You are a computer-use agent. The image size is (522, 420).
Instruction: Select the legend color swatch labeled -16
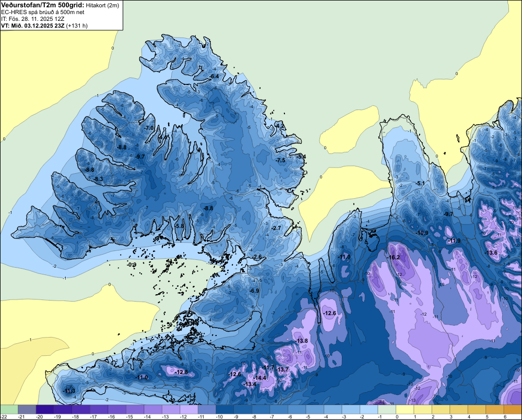coord(117,409)
